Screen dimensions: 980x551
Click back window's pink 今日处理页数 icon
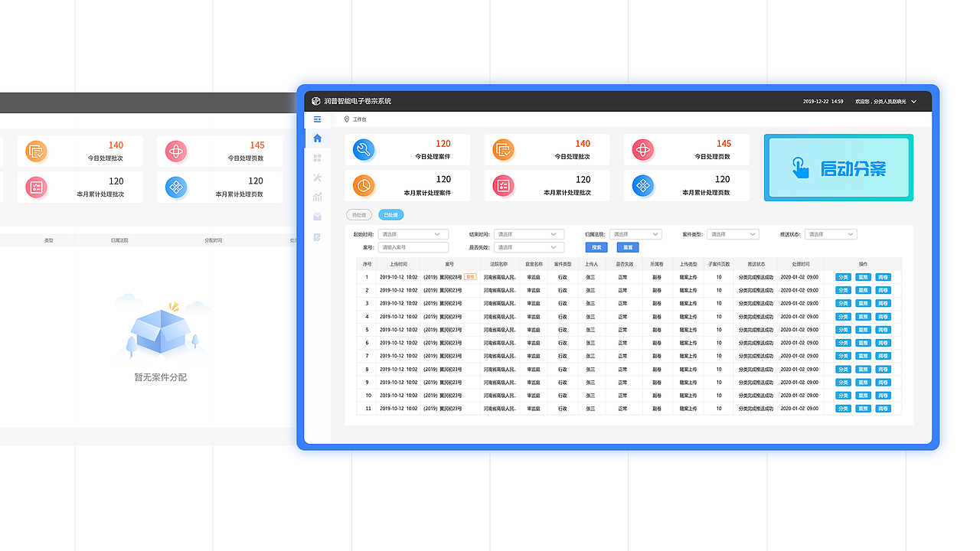(176, 152)
